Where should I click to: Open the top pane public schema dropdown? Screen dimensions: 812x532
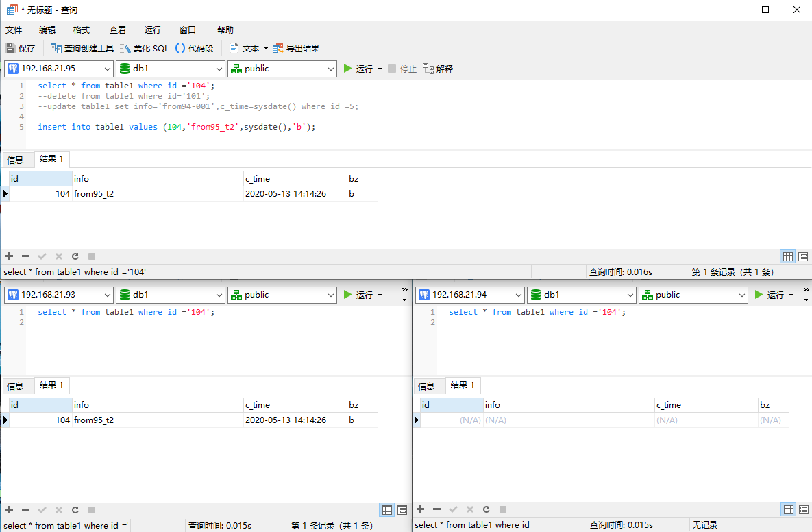pos(282,69)
